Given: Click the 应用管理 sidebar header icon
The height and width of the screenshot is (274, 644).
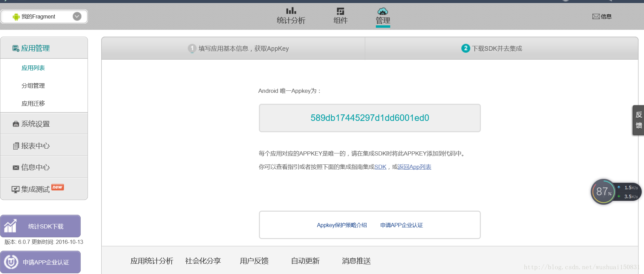Looking at the screenshot, I should 16,48.
